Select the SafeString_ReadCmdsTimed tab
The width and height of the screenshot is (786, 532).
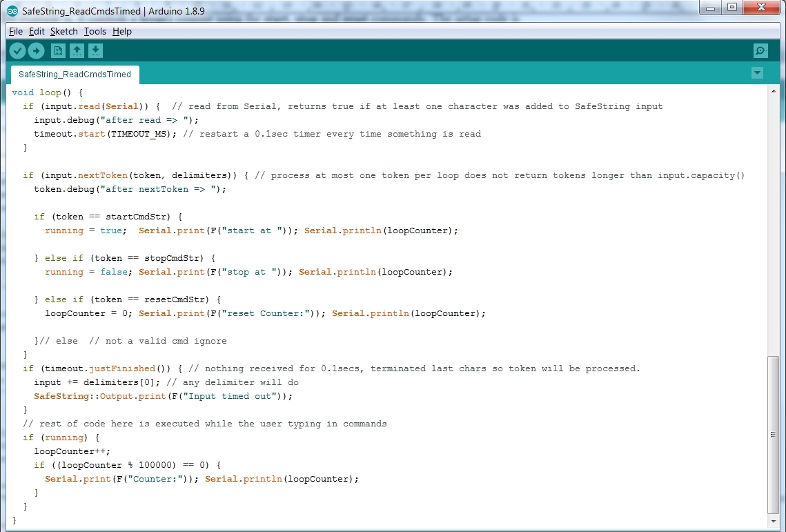click(74, 74)
